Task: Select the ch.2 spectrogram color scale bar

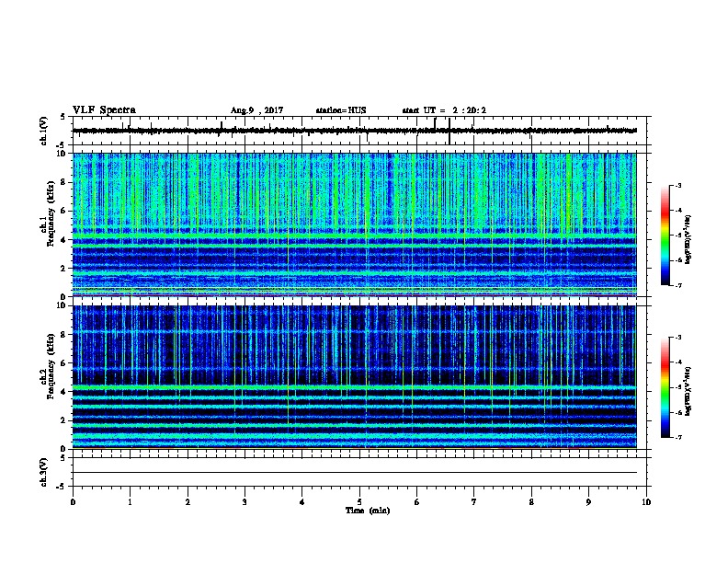Action: pos(665,387)
